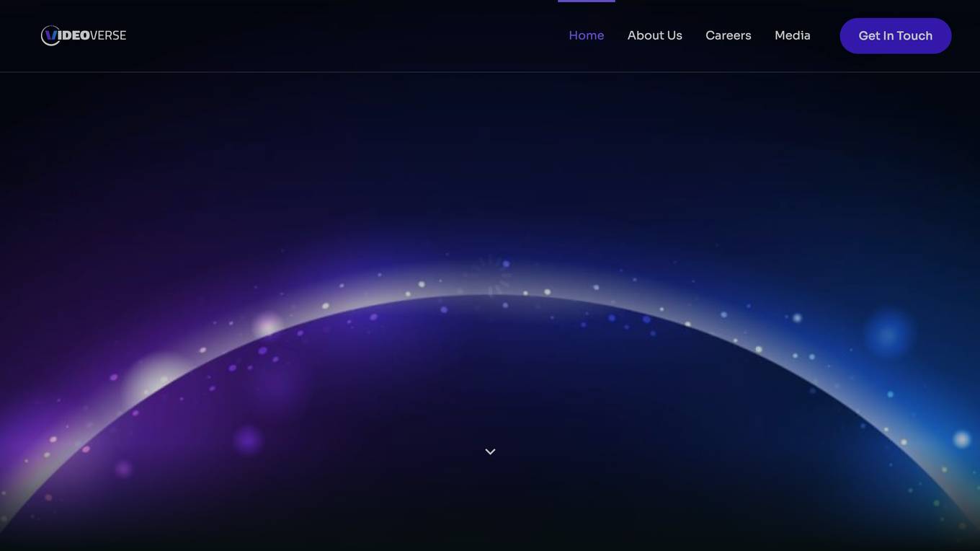Image resolution: width=980 pixels, height=551 pixels.
Task: Click the scroll-down chevron arrow
Action: coord(490,451)
